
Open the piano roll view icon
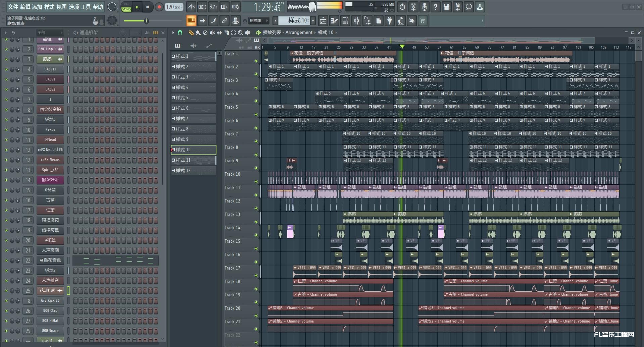(334, 21)
